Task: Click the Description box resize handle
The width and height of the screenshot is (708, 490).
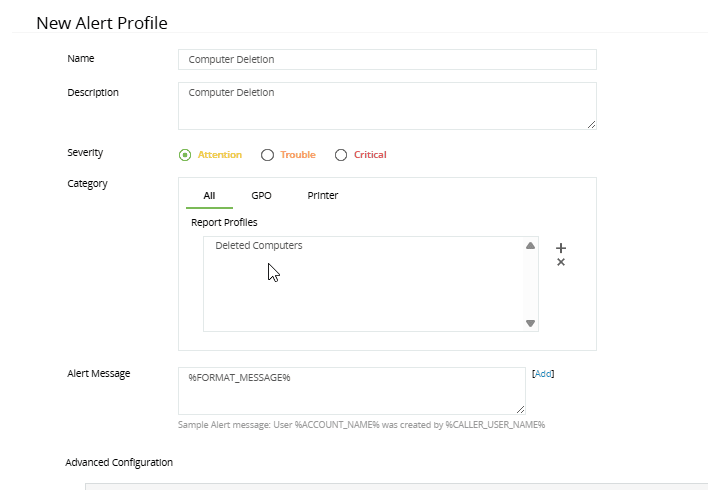Action: click(x=592, y=125)
